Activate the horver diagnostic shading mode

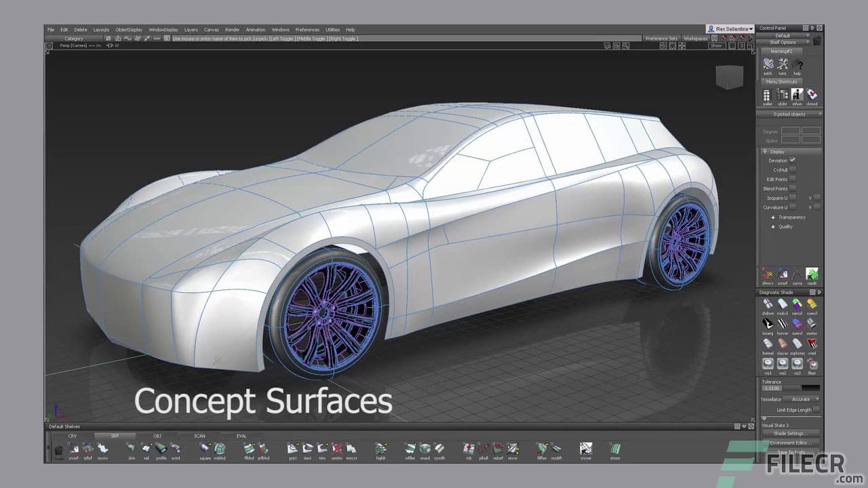[x=783, y=324]
